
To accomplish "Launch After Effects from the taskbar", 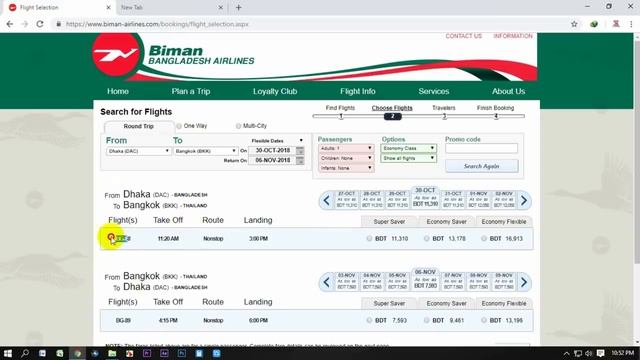I will coord(164,353).
